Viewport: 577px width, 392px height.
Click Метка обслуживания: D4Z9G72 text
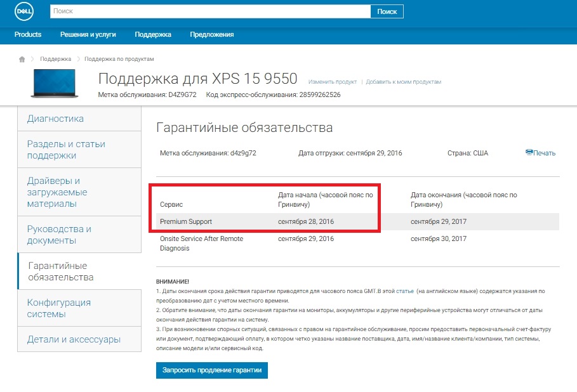[x=147, y=95]
